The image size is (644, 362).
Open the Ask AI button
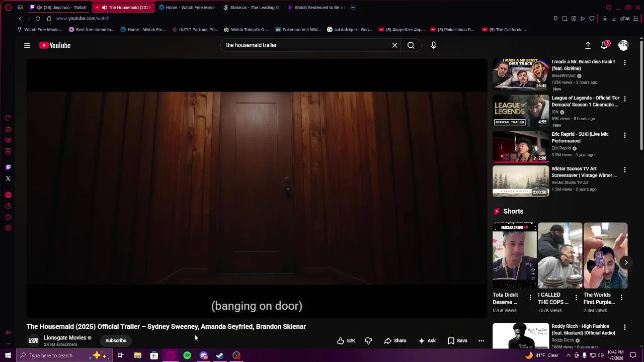(427, 341)
